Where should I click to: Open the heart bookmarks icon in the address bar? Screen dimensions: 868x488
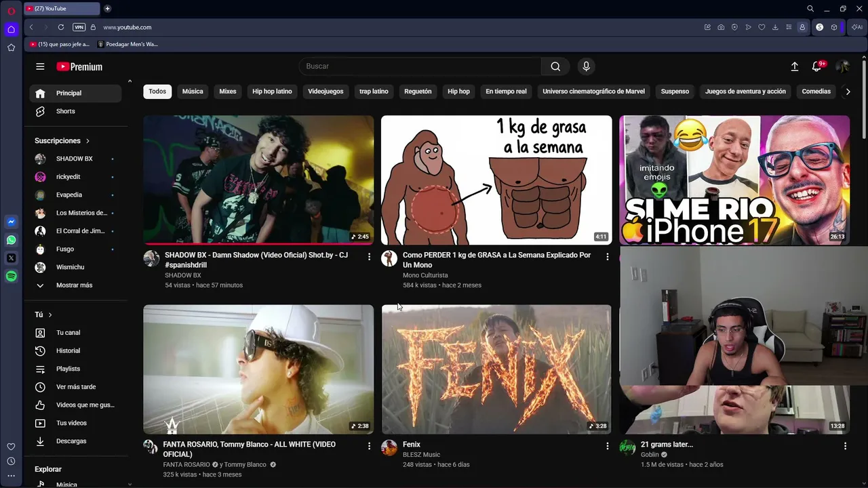[762, 27]
